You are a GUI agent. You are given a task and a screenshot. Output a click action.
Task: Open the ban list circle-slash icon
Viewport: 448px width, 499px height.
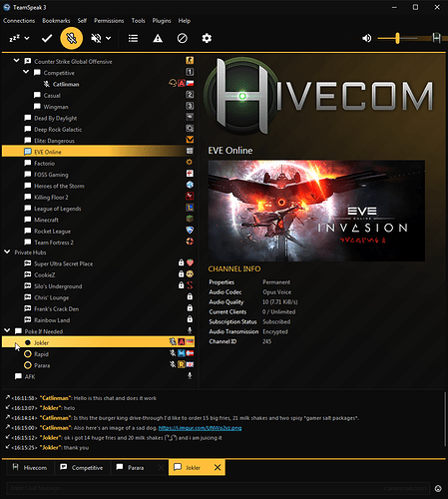coord(183,38)
